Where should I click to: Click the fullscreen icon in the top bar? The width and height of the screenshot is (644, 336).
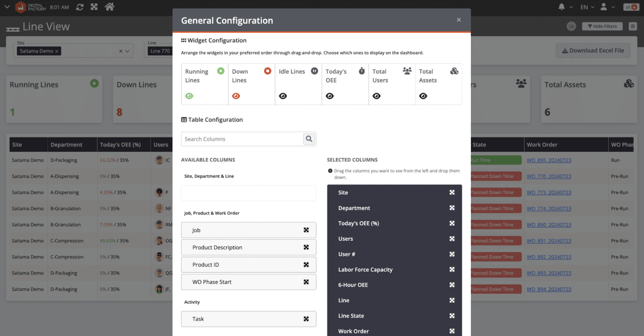pyautogui.click(x=94, y=7)
